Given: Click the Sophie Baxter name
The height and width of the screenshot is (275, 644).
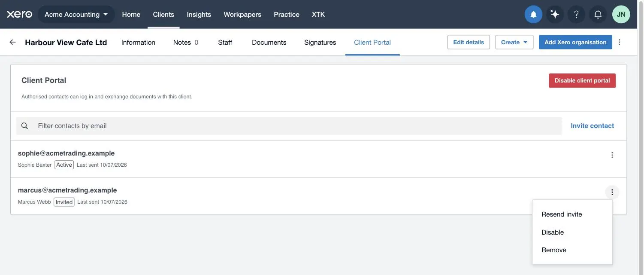Looking at the screenshot, I should (x=35, y=165).
